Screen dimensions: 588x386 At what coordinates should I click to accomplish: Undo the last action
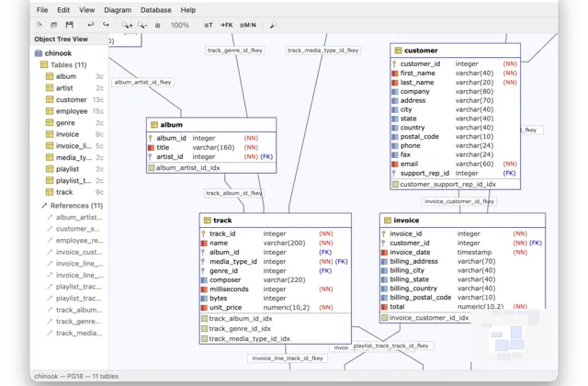pos(91,25)
